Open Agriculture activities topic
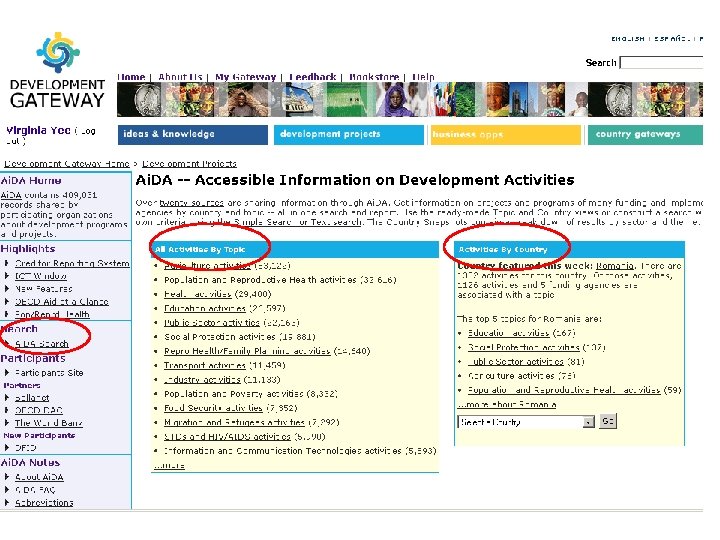This screenshot has height=540, width=720. [207, 265]
